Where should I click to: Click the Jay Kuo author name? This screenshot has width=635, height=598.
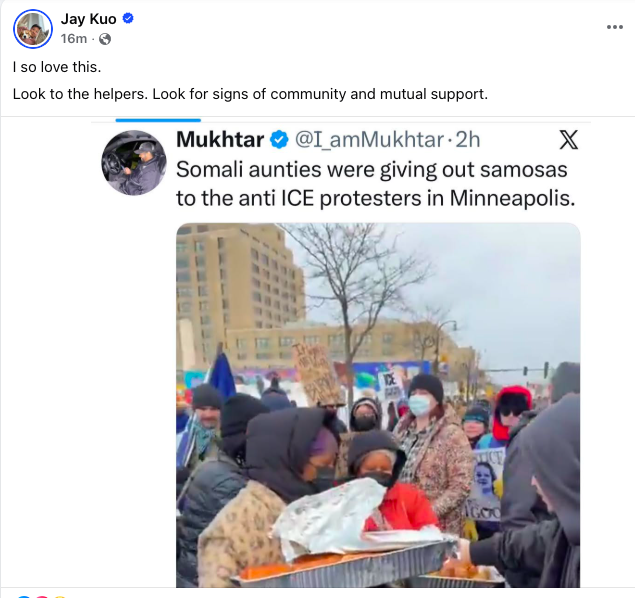tap(88, 19)
